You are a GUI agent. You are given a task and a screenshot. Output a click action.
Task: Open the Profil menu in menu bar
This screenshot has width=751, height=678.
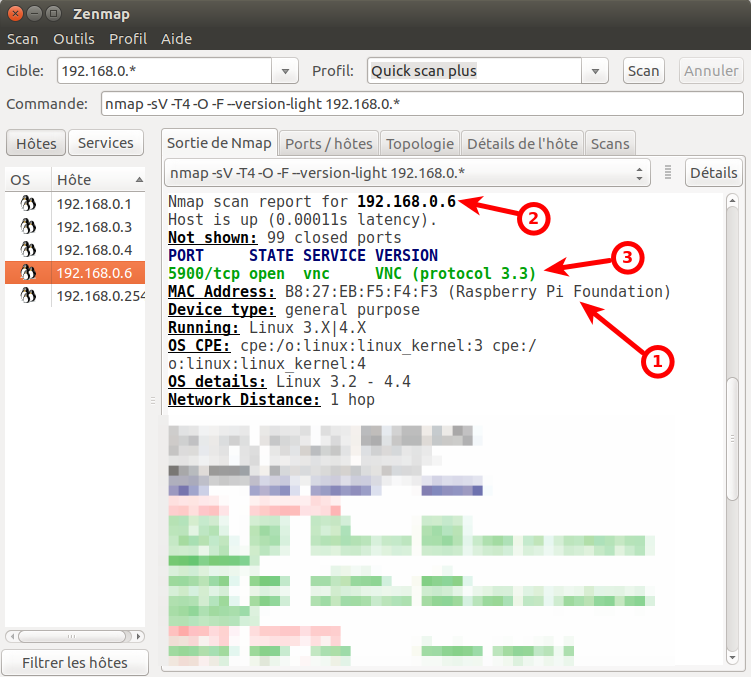click(128, 39)
